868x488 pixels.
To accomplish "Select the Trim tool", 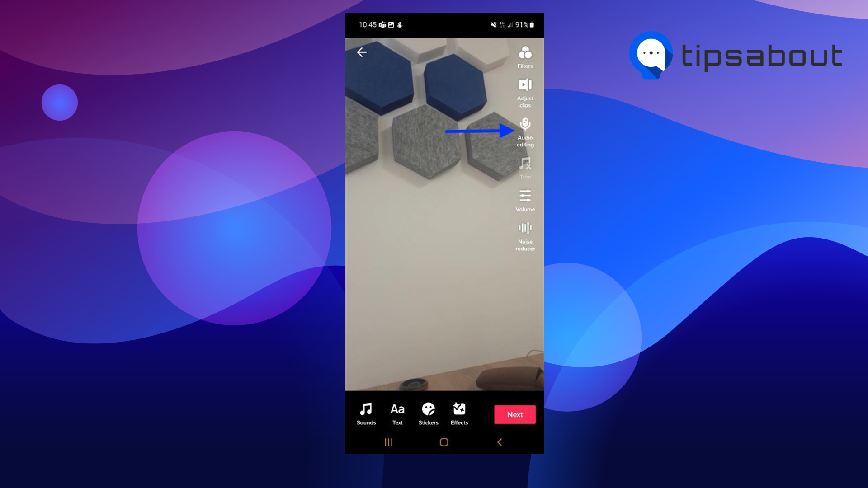I will coord(524,167).
